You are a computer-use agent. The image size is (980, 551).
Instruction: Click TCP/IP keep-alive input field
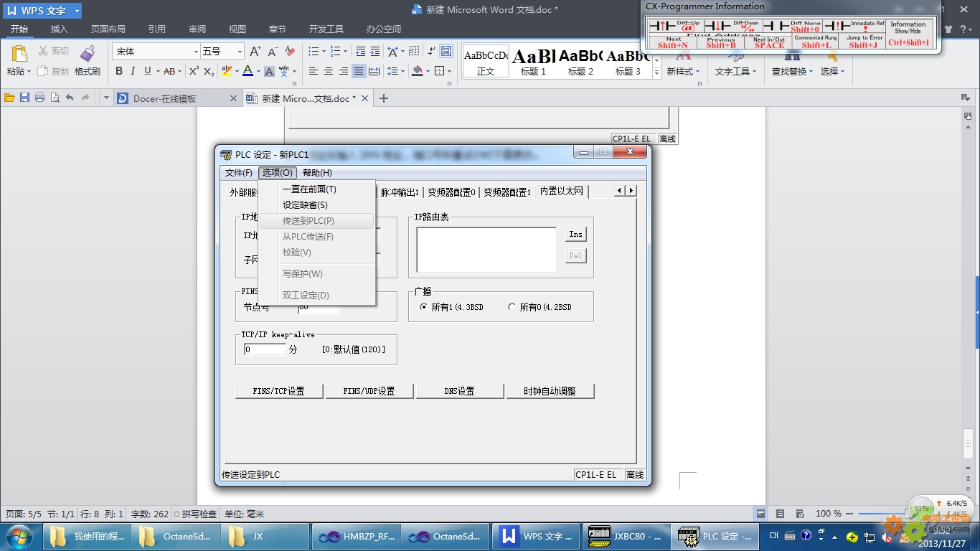coord(265,349)
